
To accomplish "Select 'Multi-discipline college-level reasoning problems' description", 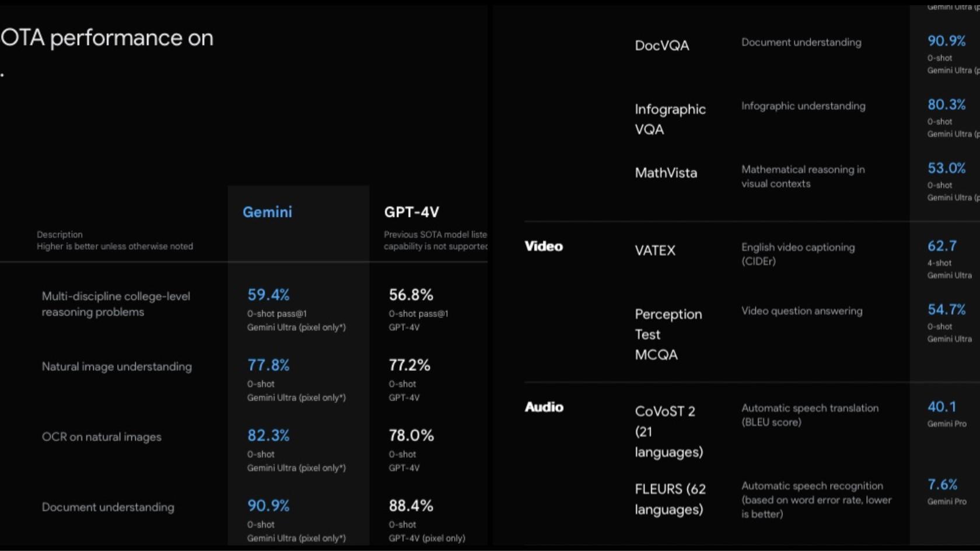I will [116, 304].
